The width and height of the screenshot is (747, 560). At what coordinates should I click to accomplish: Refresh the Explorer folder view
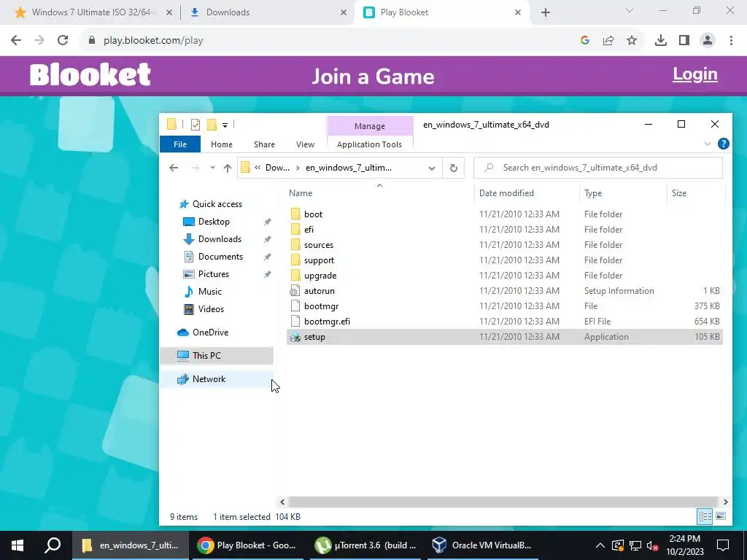tap(454, 168)
